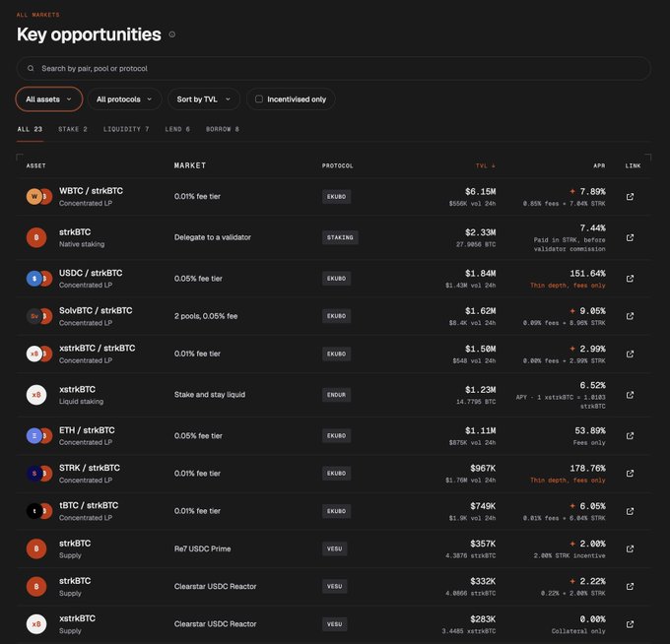Click the Re7 USDC Prime strkBTC icon
670x644 pixels.
click(x=36, y=548)
